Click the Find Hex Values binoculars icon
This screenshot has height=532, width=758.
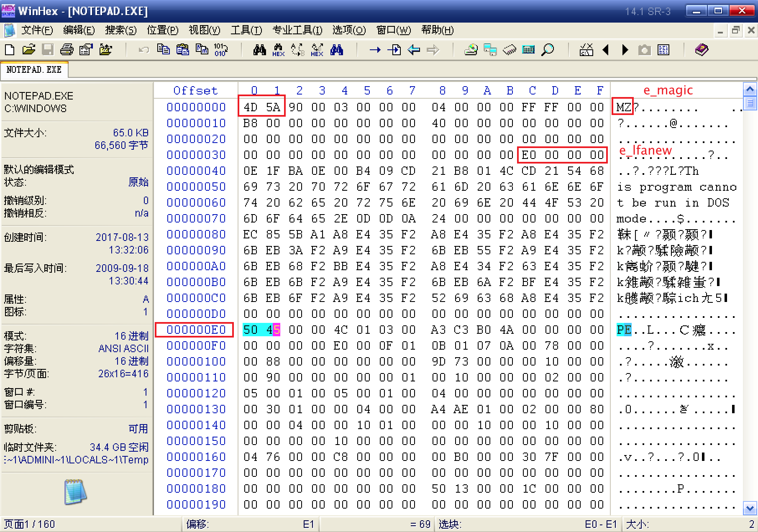pyautogui.click(x=278, y=50)
